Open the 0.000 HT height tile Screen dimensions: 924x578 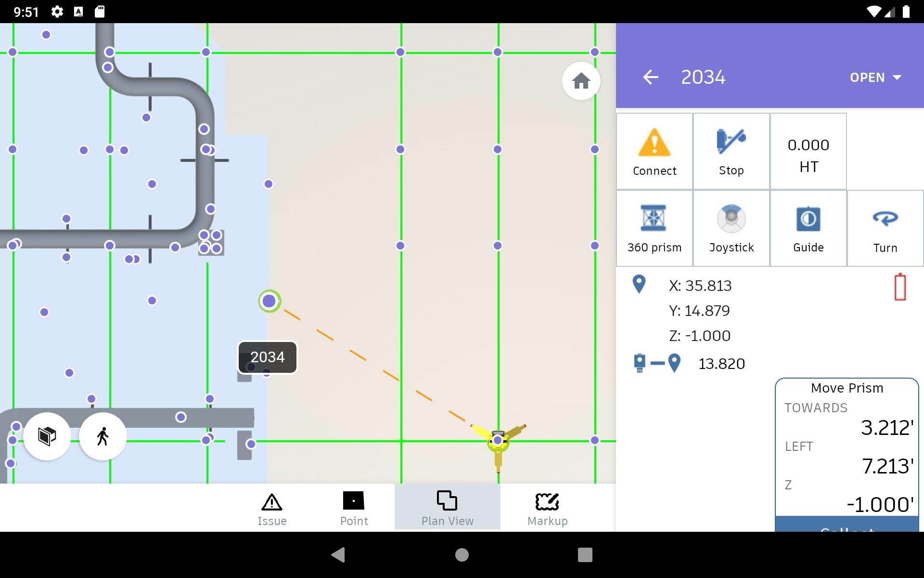[x=808, y=151]
